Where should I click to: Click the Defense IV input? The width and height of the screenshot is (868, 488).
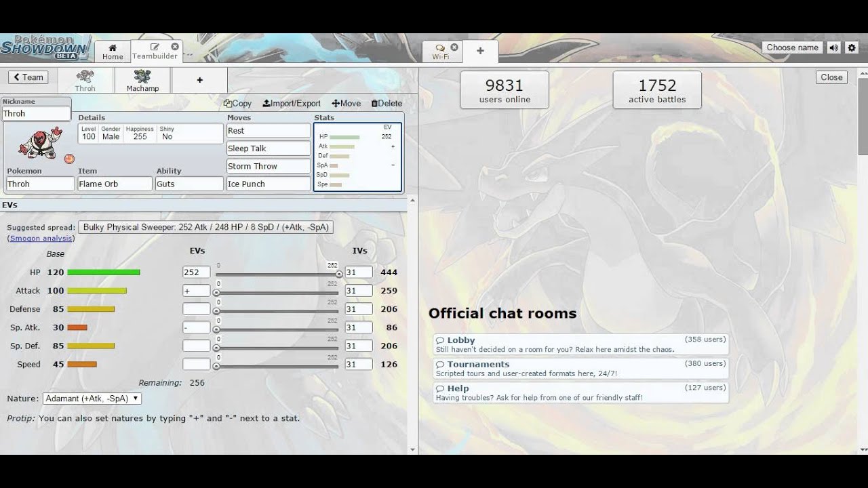click(359, 308)
